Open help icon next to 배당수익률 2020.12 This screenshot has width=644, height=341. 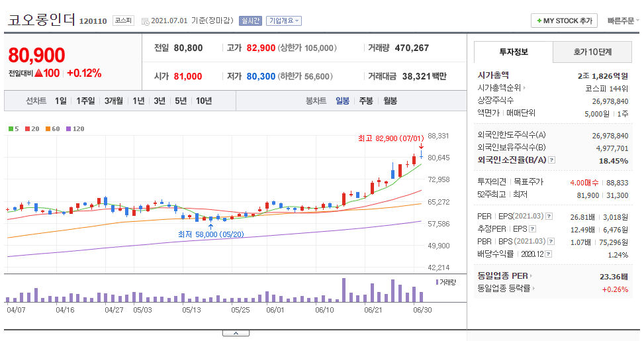pos(548,254)
